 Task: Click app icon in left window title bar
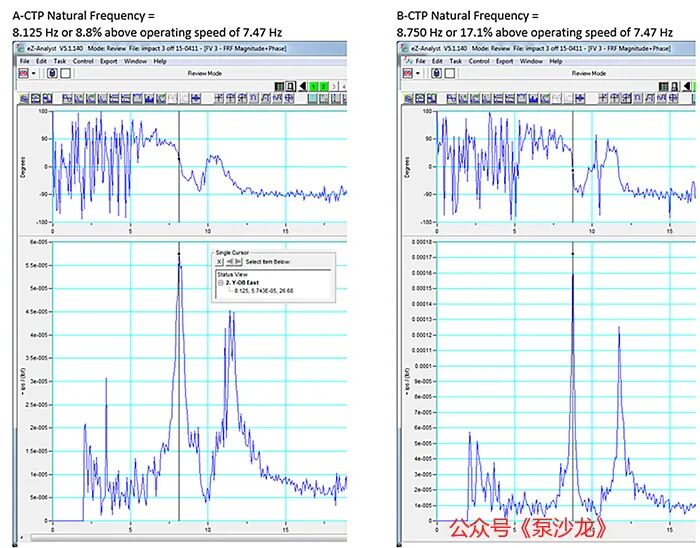(x=19, y=48)
